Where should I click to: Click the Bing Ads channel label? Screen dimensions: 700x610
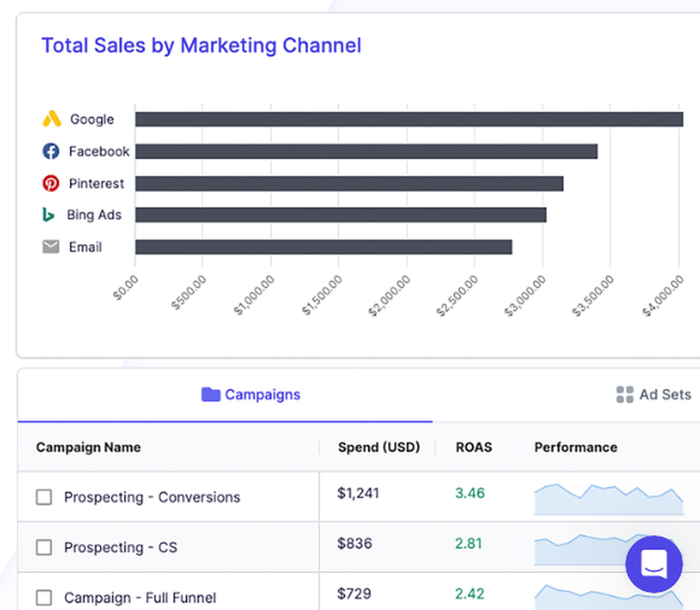click(x=94, y=215)
